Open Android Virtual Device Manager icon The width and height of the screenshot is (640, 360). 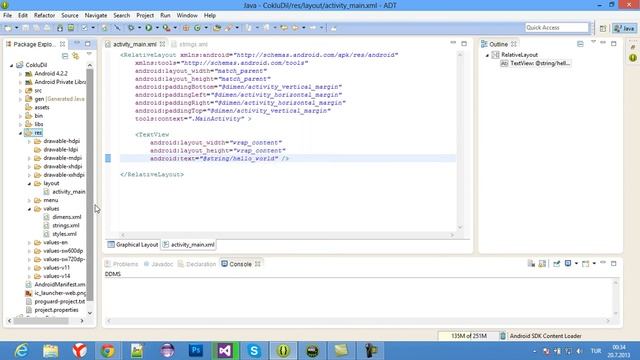coord(71,28)
